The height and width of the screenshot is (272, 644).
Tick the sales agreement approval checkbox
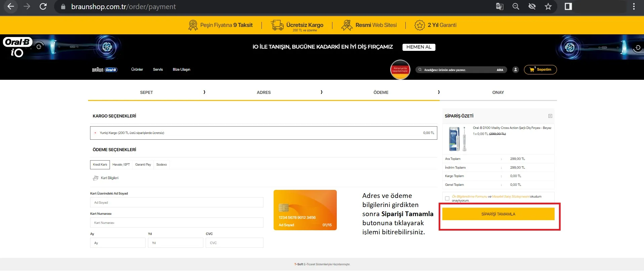pos(447,199)
